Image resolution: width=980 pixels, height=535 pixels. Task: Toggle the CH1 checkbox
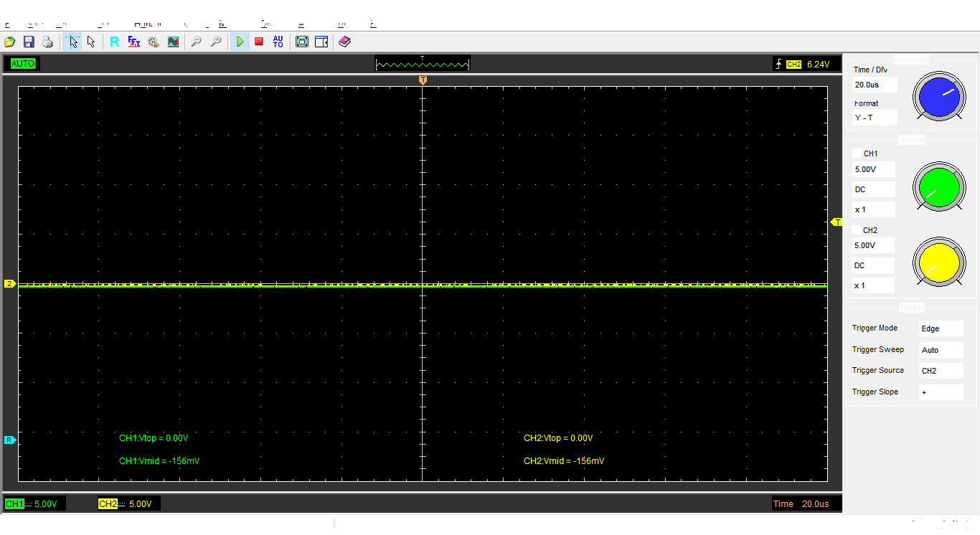click(x=857, y=153)
